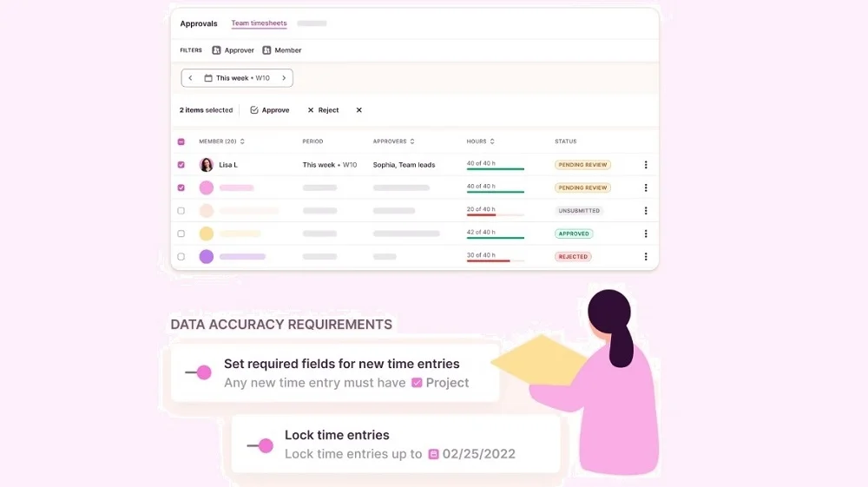Dismiss selection with the X icon

(359, 110)
